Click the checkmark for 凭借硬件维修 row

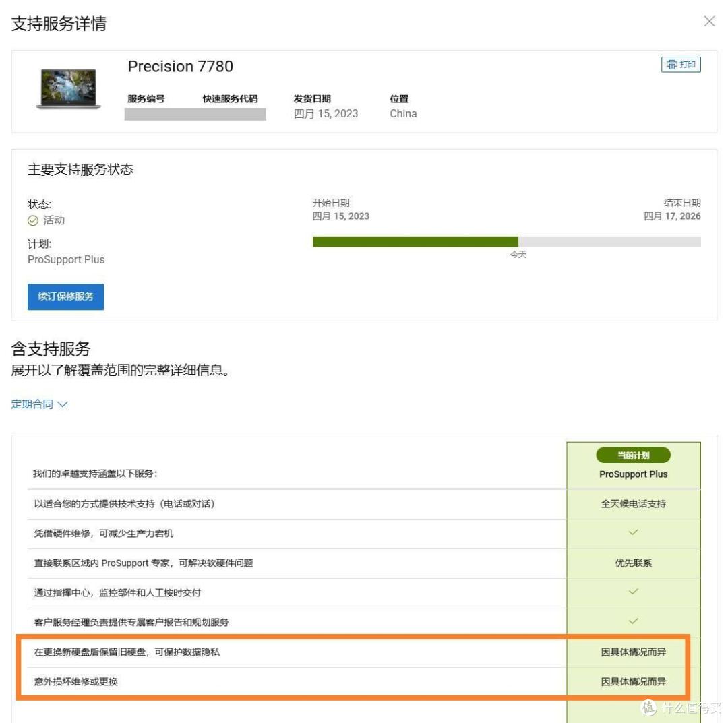coord(632,533)
